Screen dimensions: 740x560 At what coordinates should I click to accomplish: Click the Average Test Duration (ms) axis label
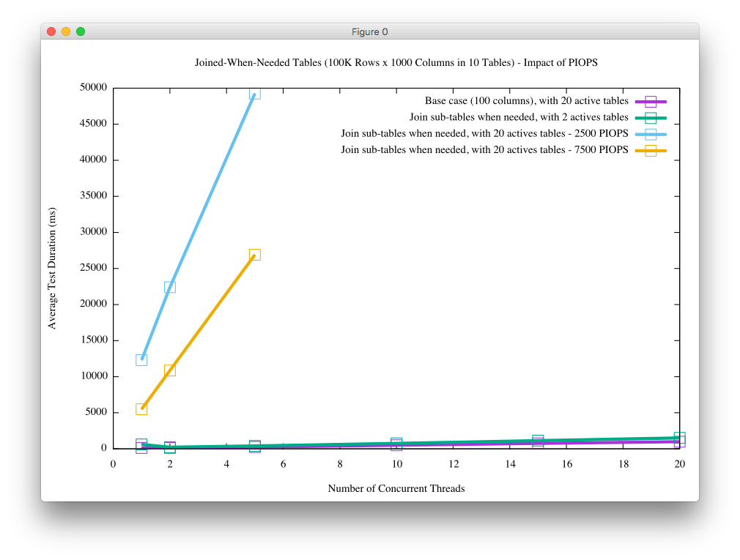pos(52,268)
